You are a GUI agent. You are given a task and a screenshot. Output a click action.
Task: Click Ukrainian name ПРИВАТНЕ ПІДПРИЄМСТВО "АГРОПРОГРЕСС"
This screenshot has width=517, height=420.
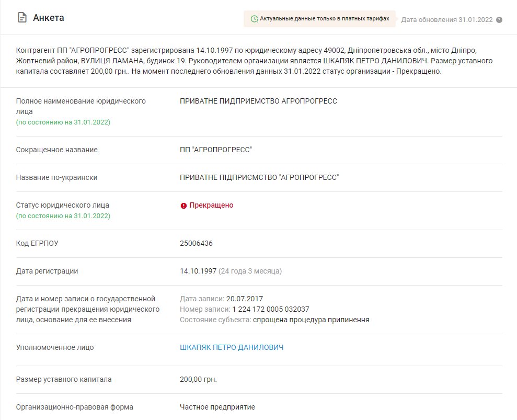(259, 177)
